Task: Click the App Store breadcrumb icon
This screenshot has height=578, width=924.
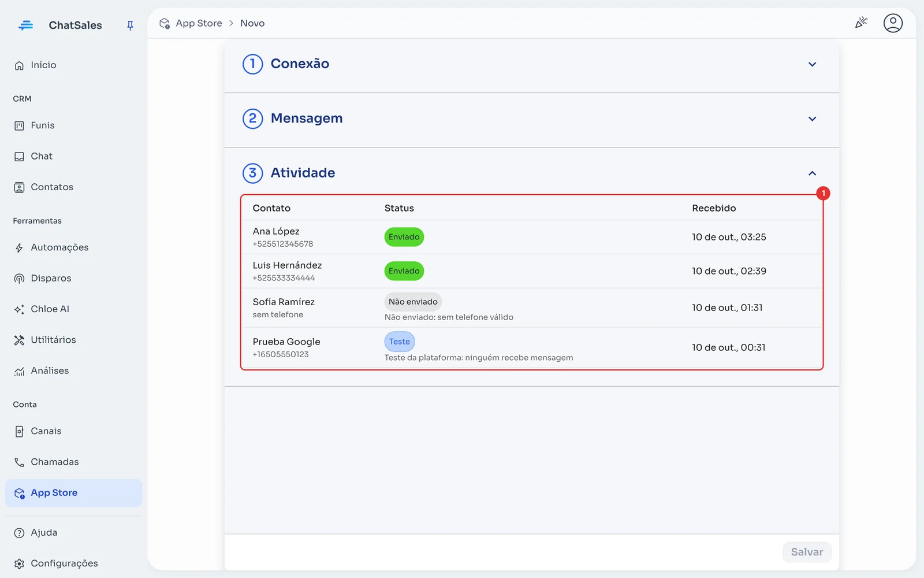Action: tap(165, 24)
